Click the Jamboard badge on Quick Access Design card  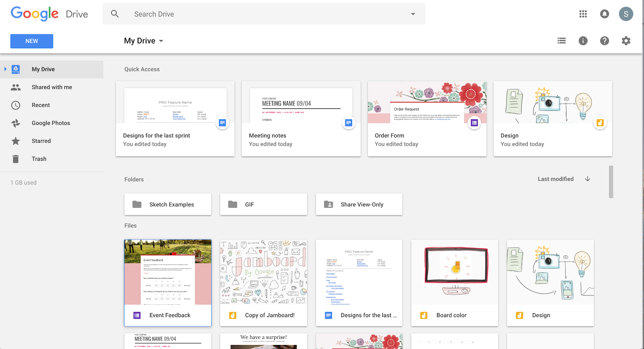[x=600, y=123]
